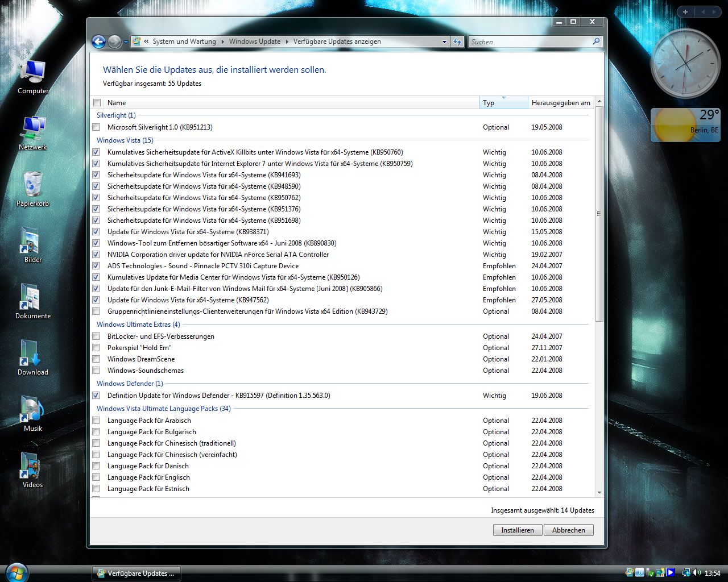This screenshot has height=582, width=728.
Task: Check Pokerspiel "Hold Em"
Action: (x=96, y=348)
